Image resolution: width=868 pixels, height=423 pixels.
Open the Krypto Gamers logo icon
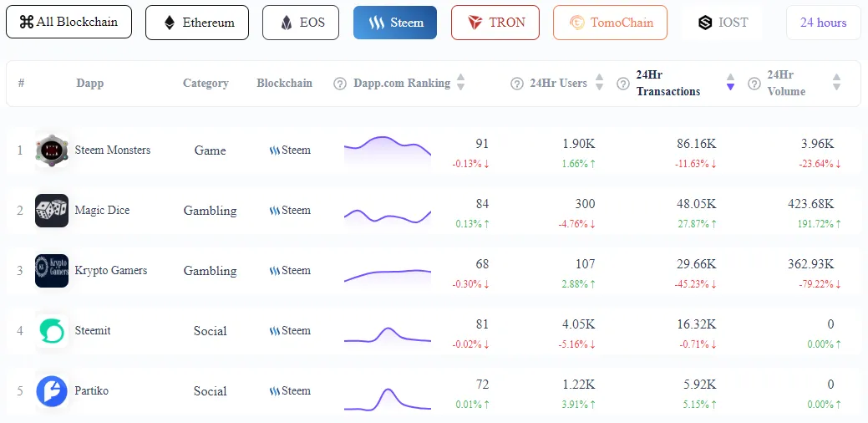52,271
